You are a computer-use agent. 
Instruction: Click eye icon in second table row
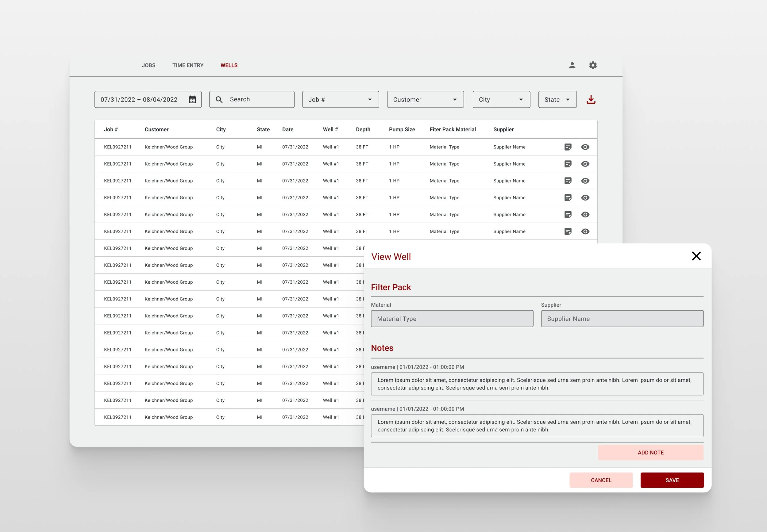click(x=585, y=164)
